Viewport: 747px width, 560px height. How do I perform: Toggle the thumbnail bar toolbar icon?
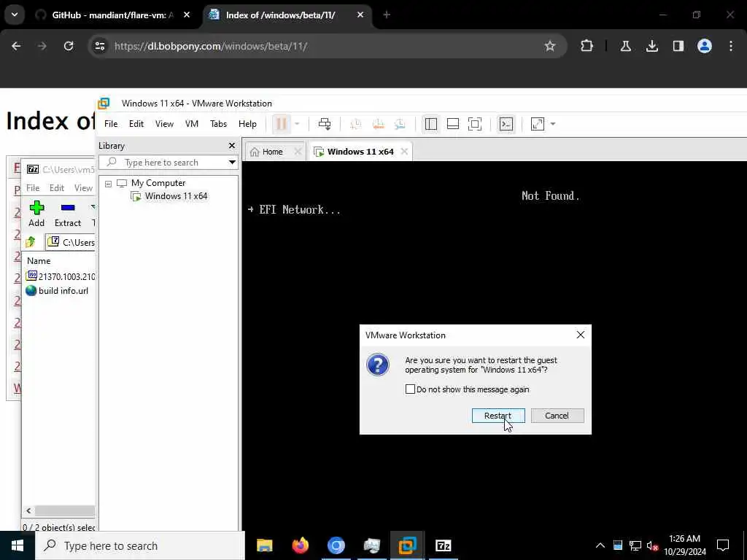coord(452,124)
